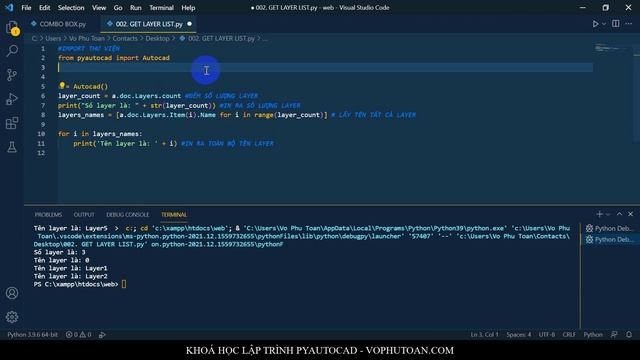Click 'Tên layer là: Layer2' terminal output
The width and height of the screenshot is (640, 360).
click(71, 276)
